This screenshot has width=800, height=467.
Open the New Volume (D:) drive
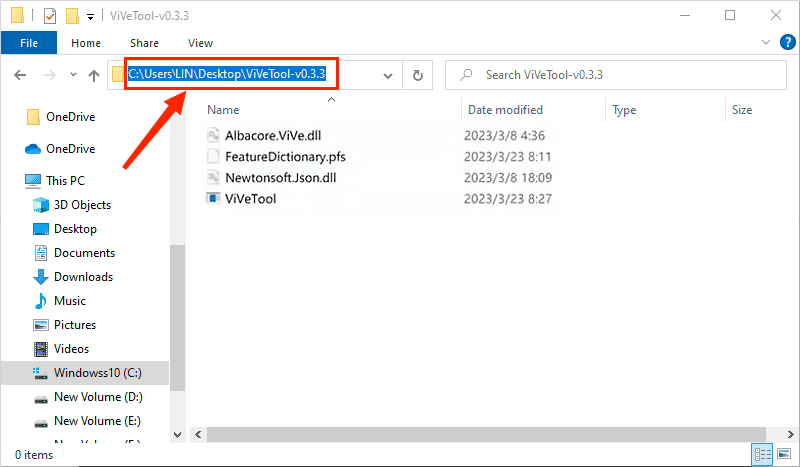[98, 397]
